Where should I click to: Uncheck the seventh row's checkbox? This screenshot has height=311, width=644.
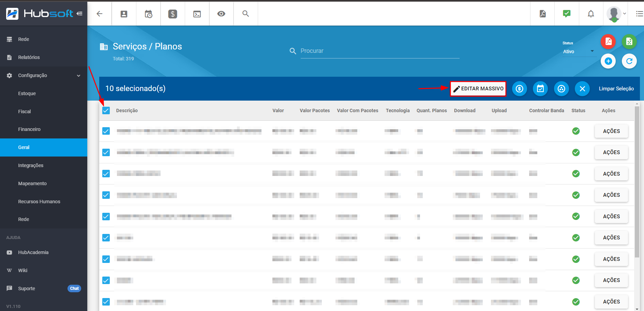coord(106,259)
